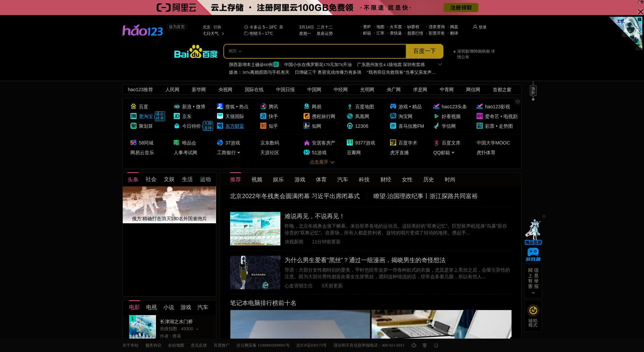644x352 pixels.
Task: Click the 换肤 skin switch tag
Action: pyautogui.click(x=533, y=91)
